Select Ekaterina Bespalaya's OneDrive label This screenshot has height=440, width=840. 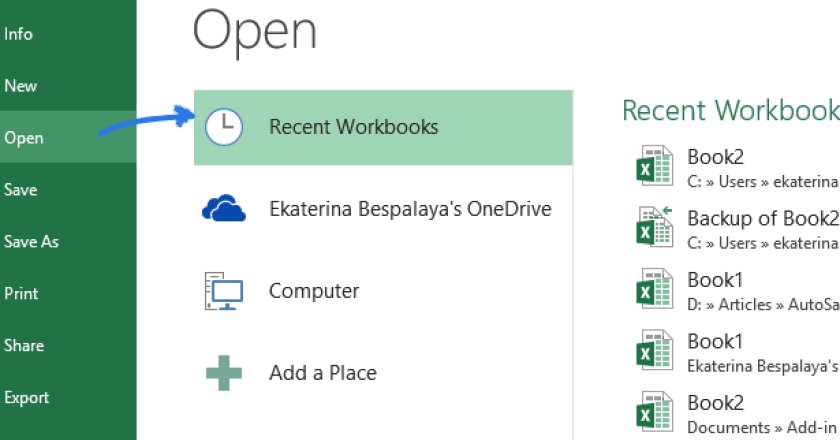tap(410, 209)
